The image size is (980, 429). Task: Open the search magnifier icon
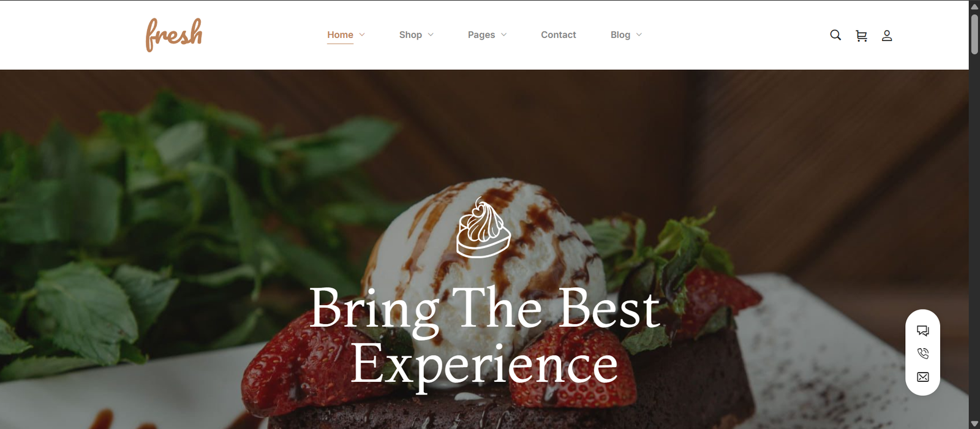[835, 35]
